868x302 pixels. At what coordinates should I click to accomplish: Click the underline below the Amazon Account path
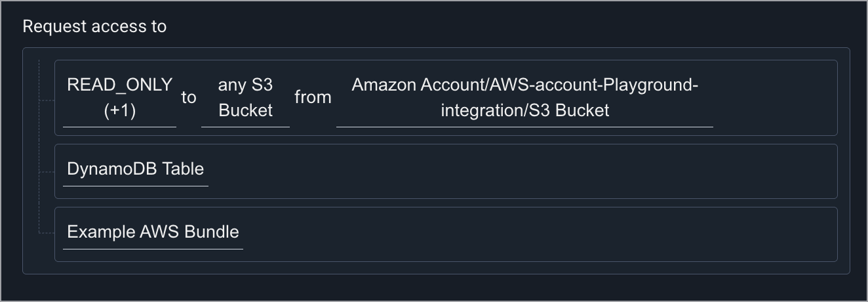tap(524, 127)
